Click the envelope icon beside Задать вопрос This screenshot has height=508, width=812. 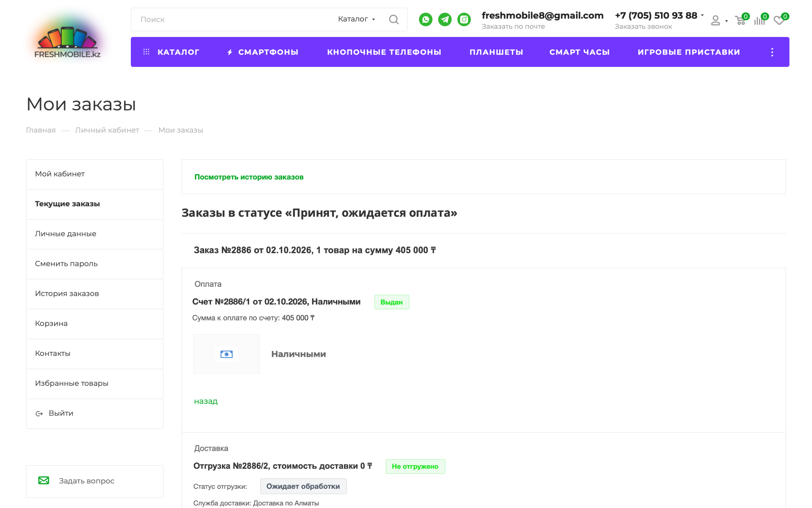point(44,481)
